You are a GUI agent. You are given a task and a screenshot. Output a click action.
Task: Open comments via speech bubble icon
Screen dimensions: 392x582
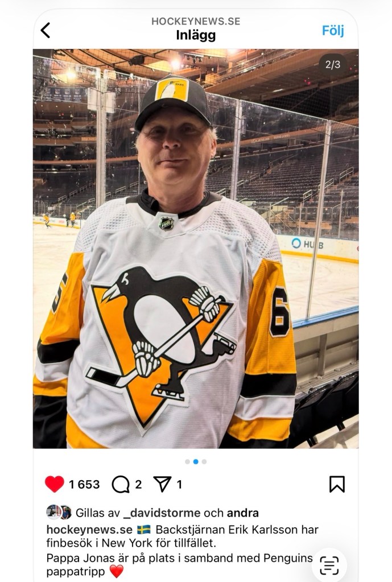pos(121,484)
